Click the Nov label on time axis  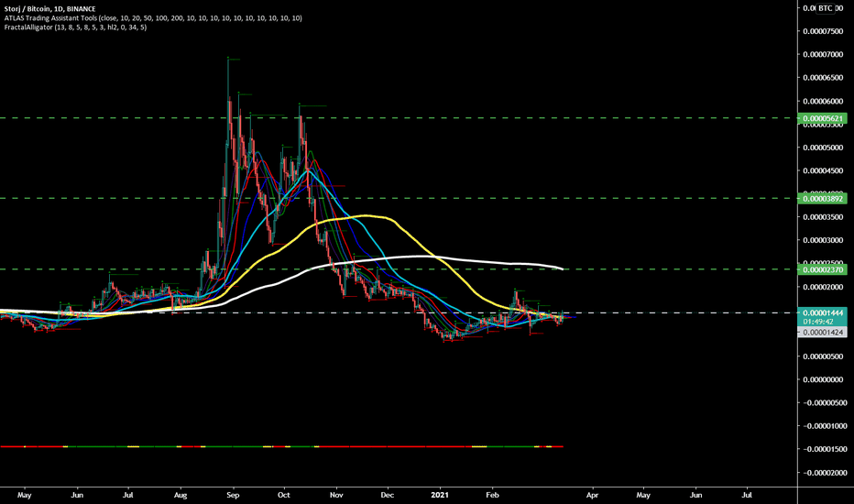(336, 495)
